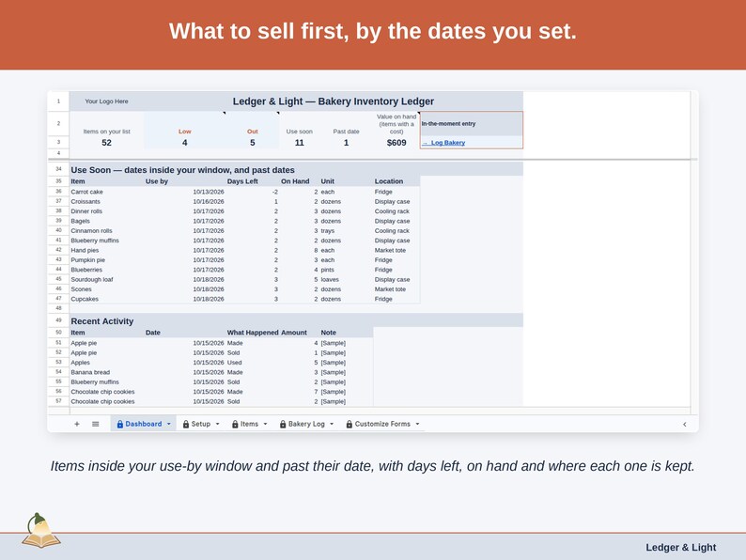Select Carrot cake's use-by date 10/13/2026

tap(184, 192)
